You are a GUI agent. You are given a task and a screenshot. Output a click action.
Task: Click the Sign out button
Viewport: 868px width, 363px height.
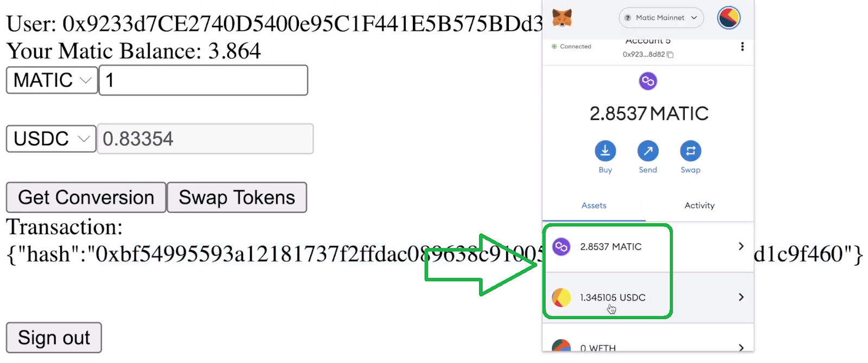click(54, 338)
